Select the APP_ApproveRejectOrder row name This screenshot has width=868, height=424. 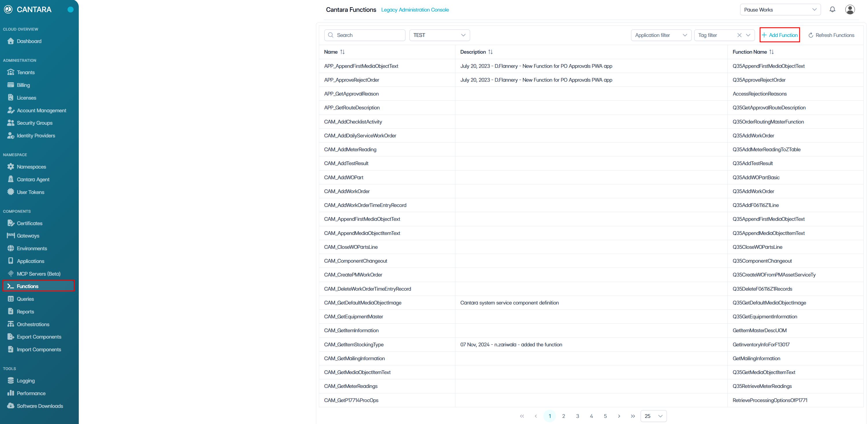pyautogui.click(x=351, y=80)
